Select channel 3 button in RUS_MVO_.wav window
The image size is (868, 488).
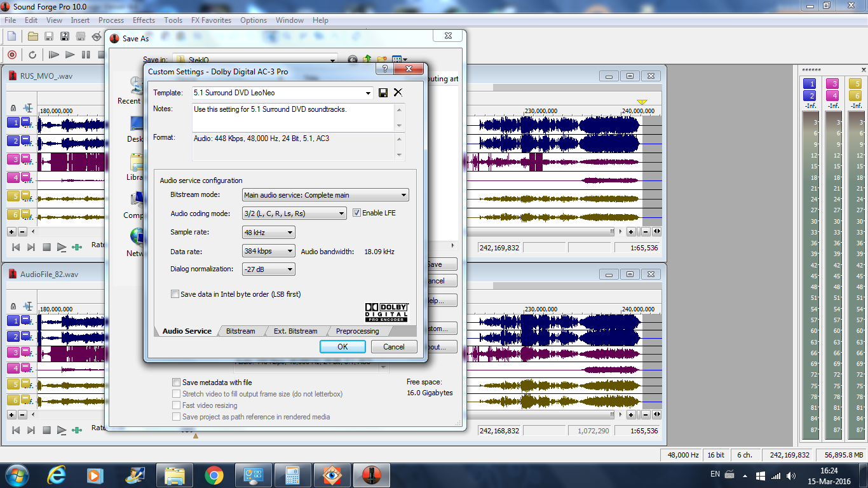[x=13, y=159]
